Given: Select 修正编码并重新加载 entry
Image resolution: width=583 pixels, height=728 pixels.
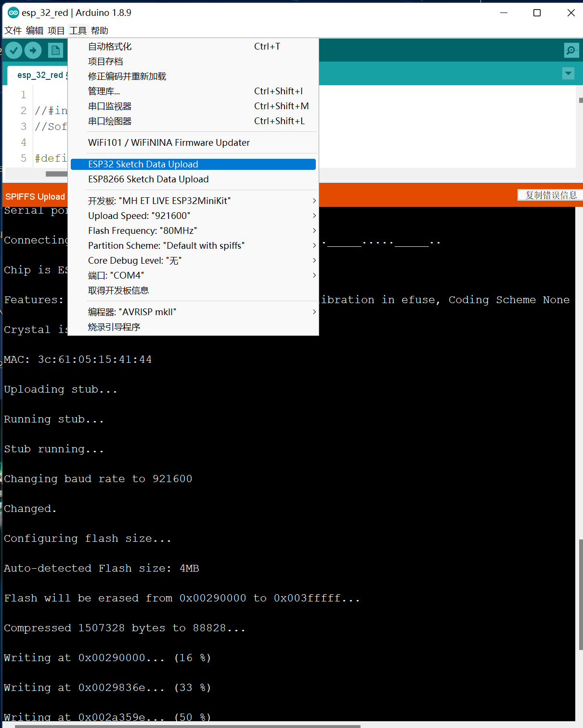Looking at the screenshot, I should pyautogui.click(x=193, y=77).
